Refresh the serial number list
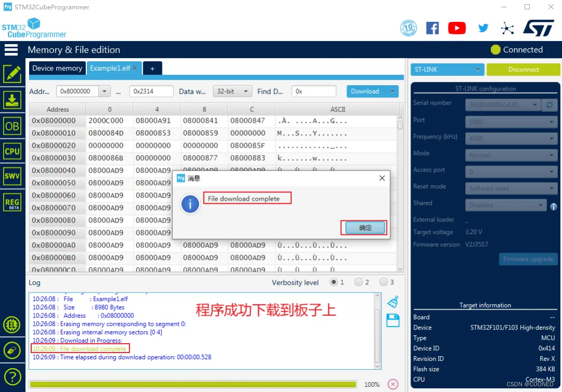The height and width of the screenshot is (392, 562). tap(549, 105)
